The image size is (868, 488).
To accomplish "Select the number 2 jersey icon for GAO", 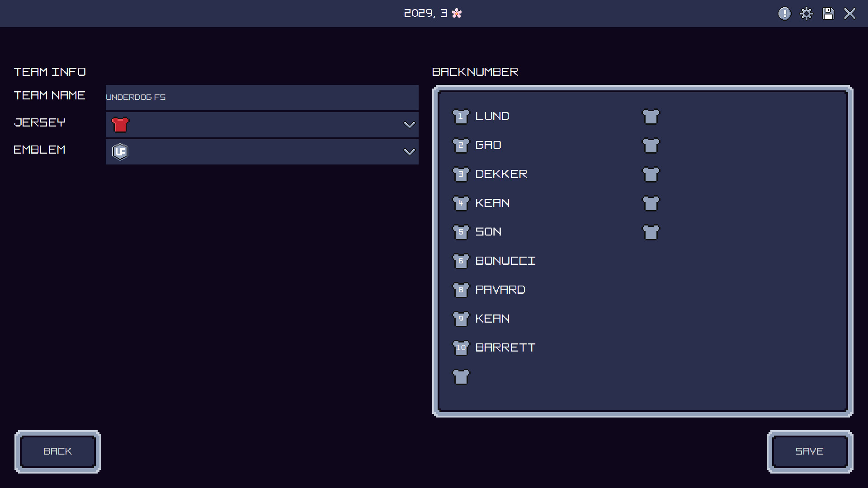I will [x=461, y=145].
